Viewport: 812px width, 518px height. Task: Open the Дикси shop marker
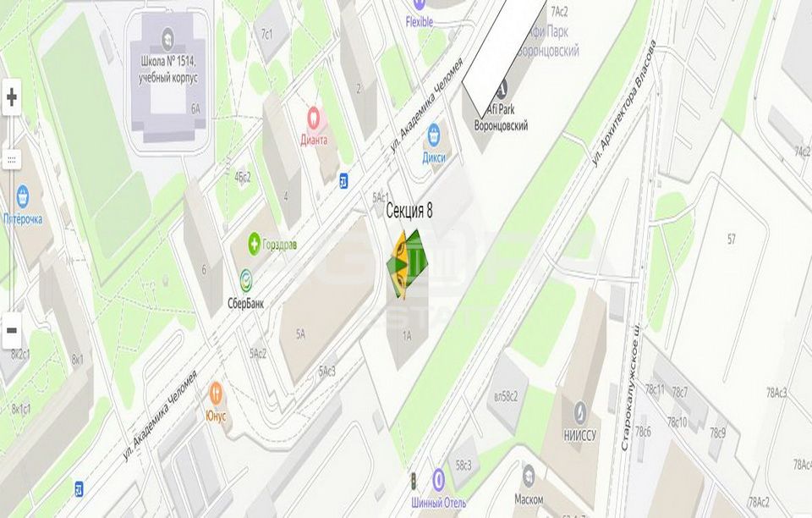coord(433,135)
